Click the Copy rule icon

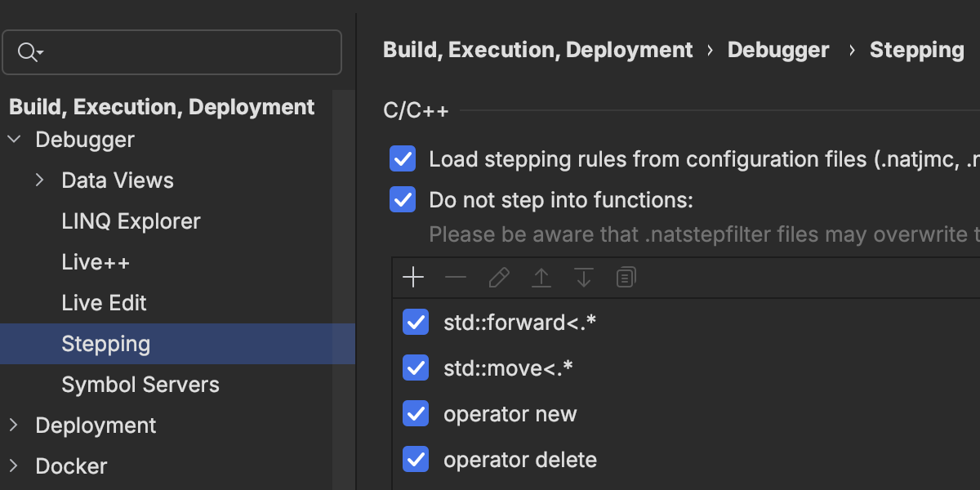tap(626, 278)
